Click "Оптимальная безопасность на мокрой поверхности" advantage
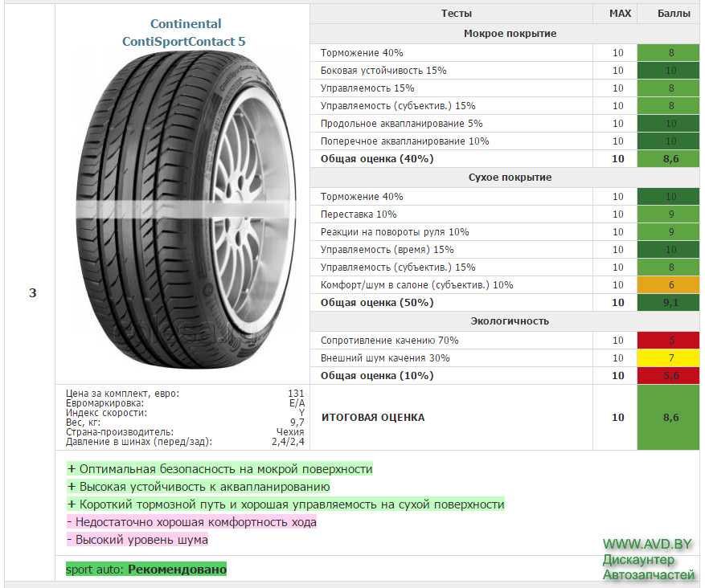The image size is (705, 588). pyautogui.click(x=220, y=469)
